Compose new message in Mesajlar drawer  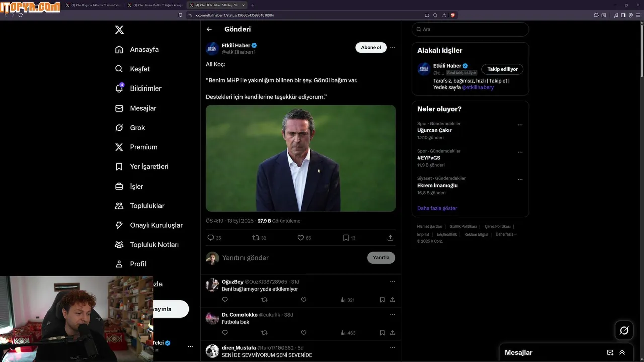click(610, 352)
